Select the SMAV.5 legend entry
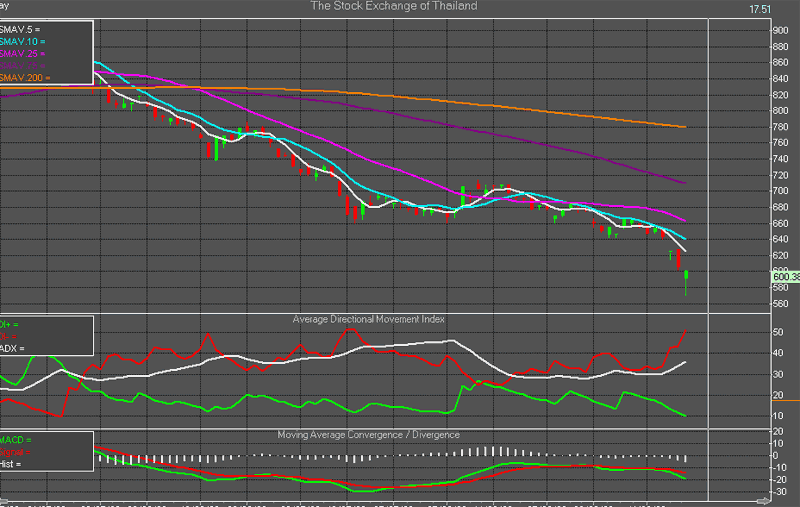The width and height of the screenshot is (800, 507). (x=20, y=30)
